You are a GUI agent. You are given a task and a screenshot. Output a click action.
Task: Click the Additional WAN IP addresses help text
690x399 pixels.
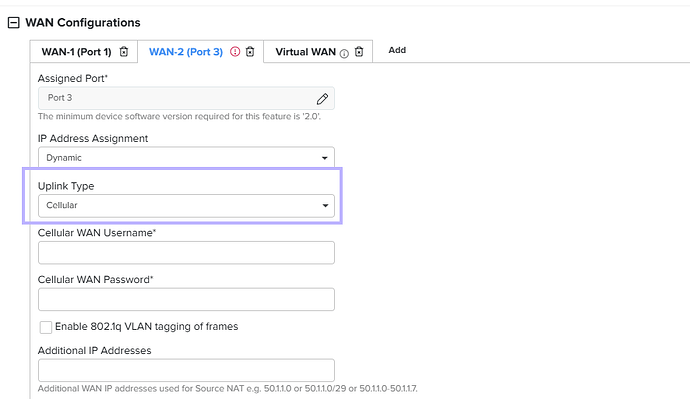(x=228, y=388)
